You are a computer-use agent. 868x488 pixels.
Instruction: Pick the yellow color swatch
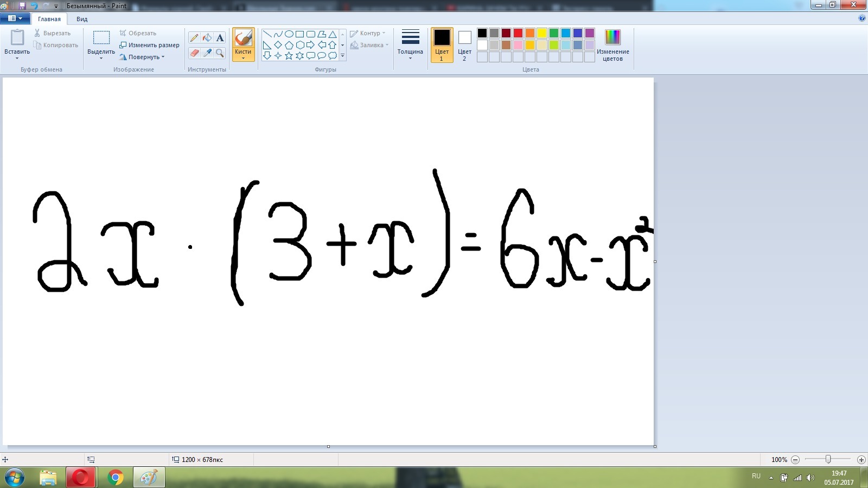(x=542, y=33)
